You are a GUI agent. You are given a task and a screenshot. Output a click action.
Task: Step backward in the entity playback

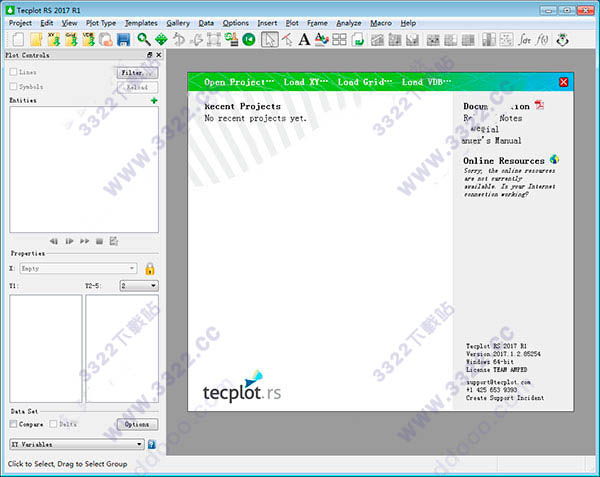[54, 241]
